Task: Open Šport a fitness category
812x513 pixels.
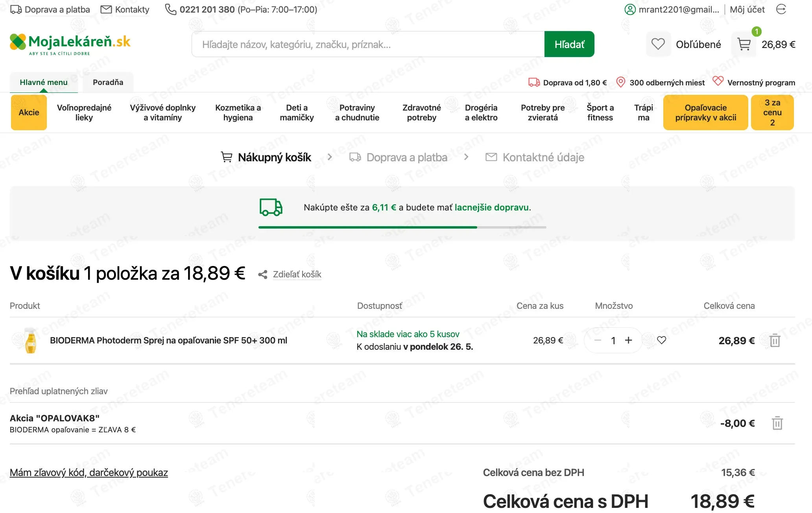Action: (x=600, y=113)
